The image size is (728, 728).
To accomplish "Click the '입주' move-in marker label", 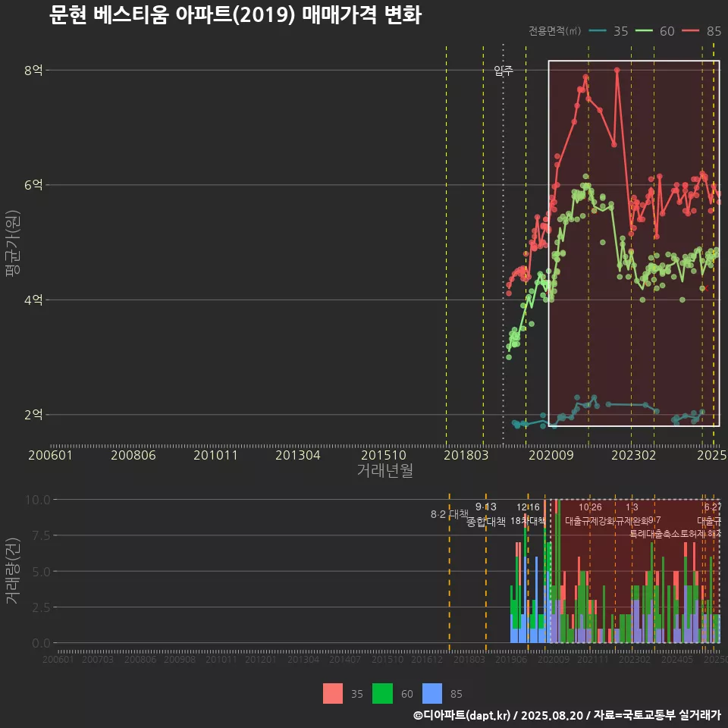I will [x=504, y=71].
